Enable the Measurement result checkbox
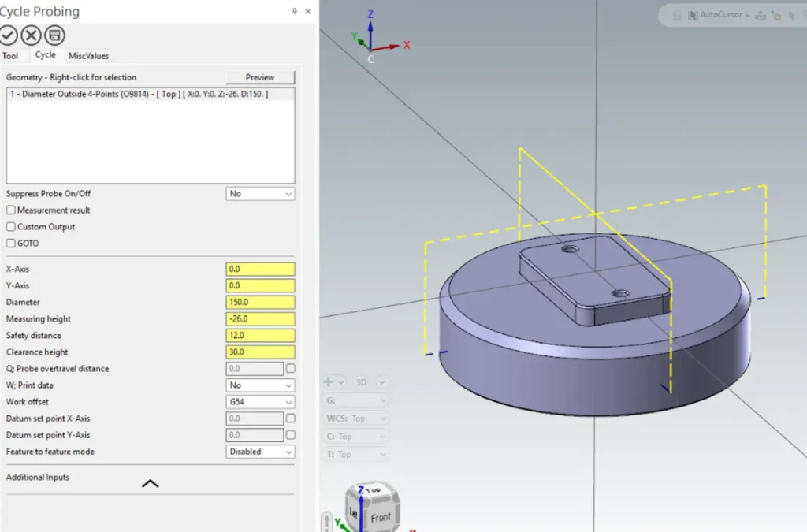 11,210
